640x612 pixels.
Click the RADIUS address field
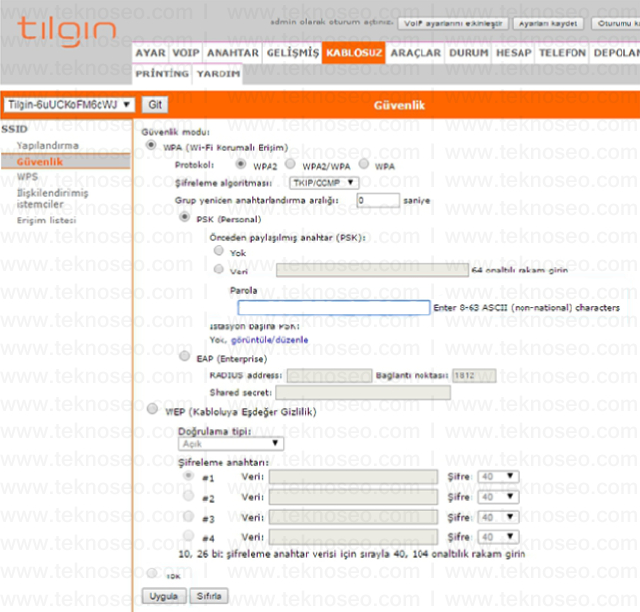click(x=329, y=376)
